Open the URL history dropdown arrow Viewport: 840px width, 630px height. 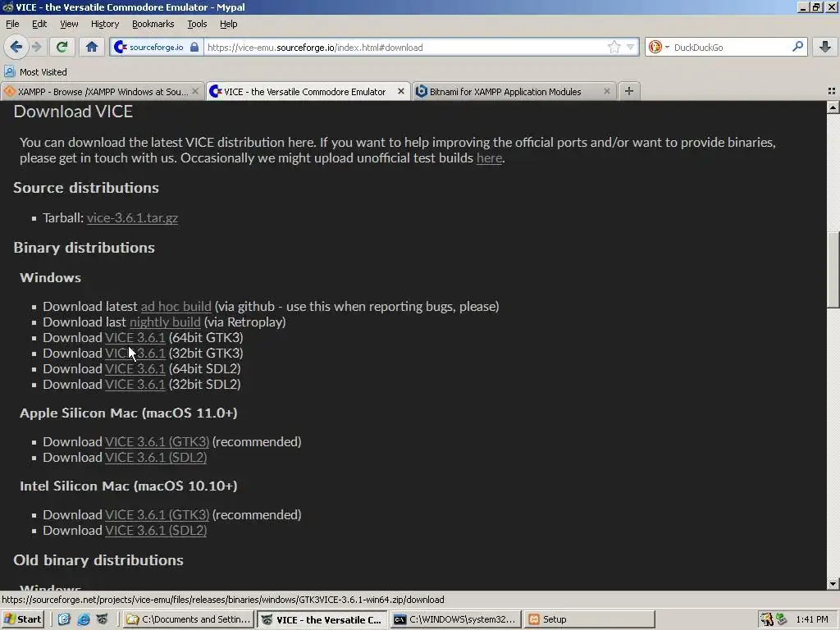631,47
